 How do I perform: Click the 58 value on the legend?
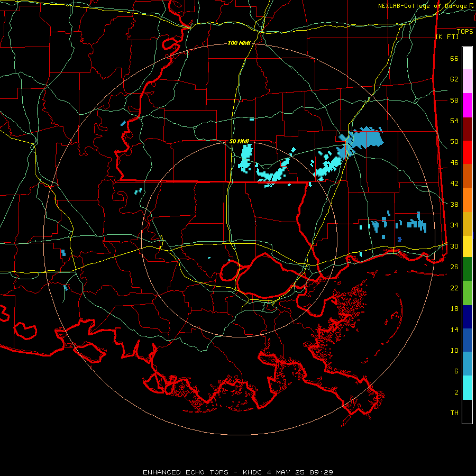click(x=454, y=100)
